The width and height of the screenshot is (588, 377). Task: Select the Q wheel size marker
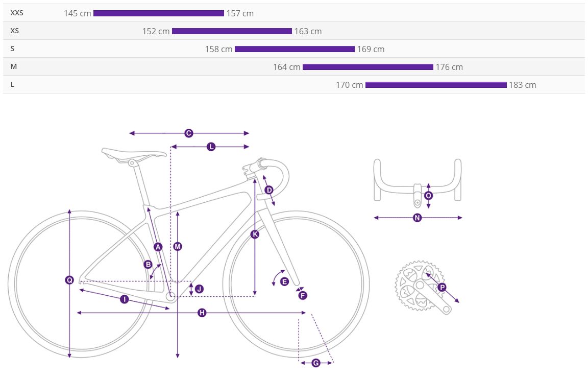69,280
